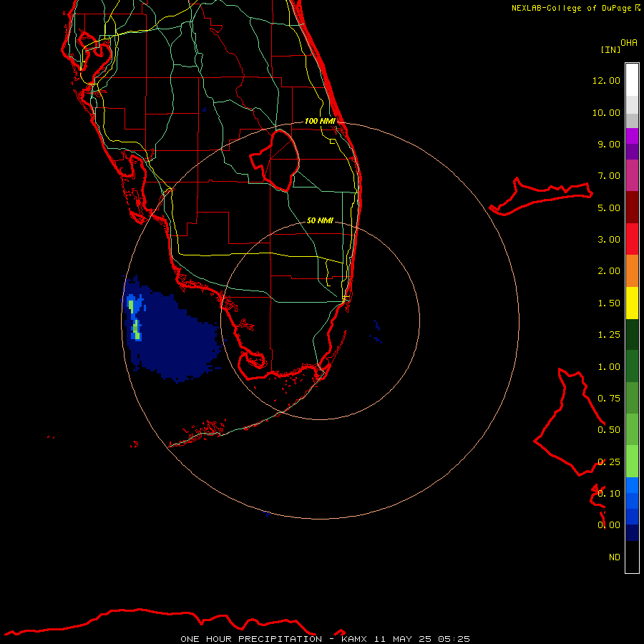Click the '12.00' legend value
Viewport: 644px width, 644px height.
coord(606,80)
